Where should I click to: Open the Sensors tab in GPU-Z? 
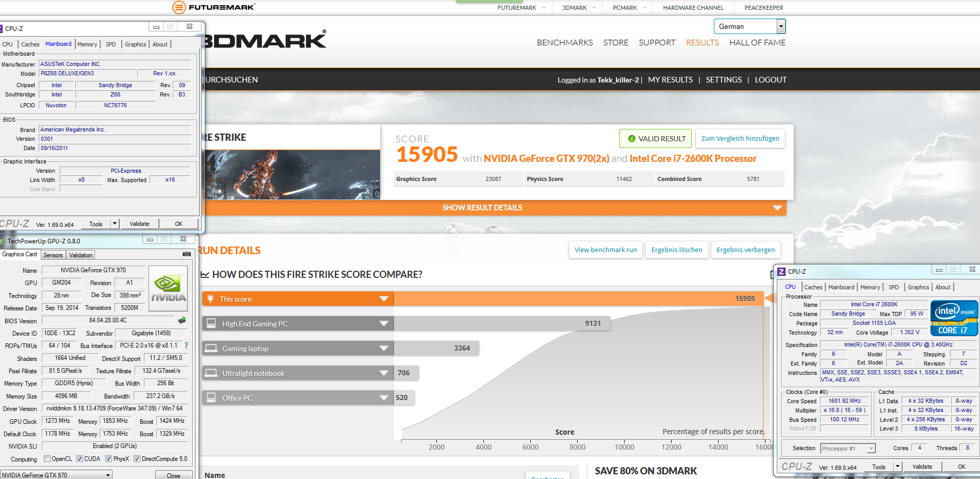[53, 255]
